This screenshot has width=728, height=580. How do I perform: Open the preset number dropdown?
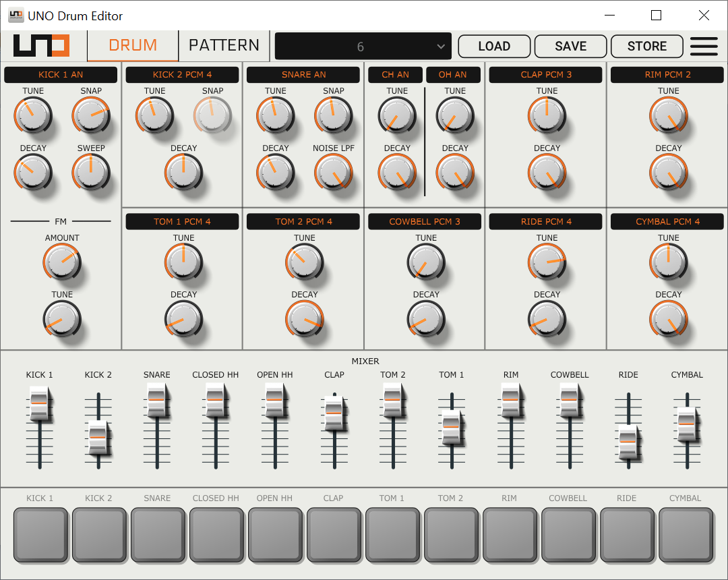(x=363, y=47)
